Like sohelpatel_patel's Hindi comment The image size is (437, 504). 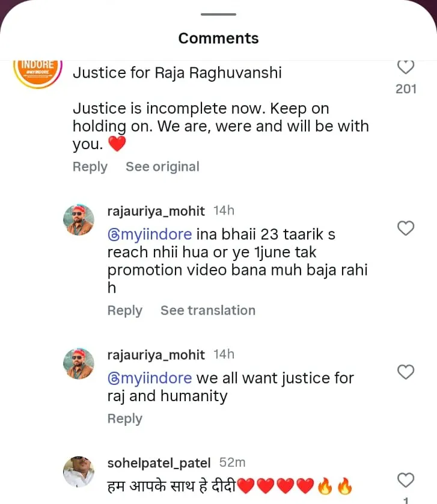click(406, 480)
